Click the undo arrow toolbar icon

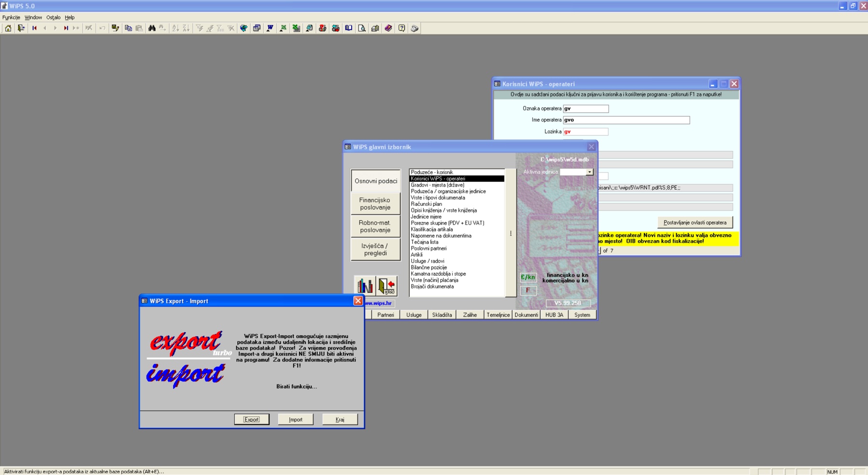tap(102, 28)
